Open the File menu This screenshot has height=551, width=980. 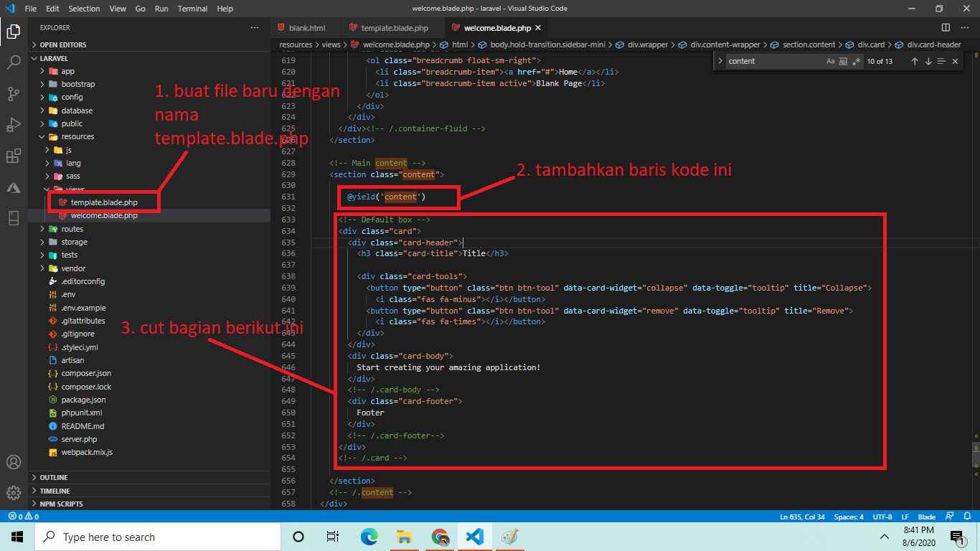(31, 9)
